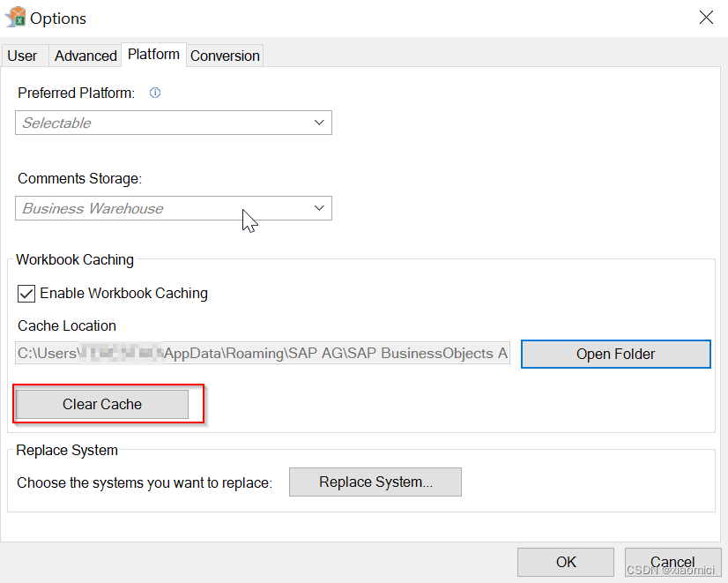The height and width of the screenshot is (583, 728).
Task: Select the Platform tab
Action: coord(153,54)
